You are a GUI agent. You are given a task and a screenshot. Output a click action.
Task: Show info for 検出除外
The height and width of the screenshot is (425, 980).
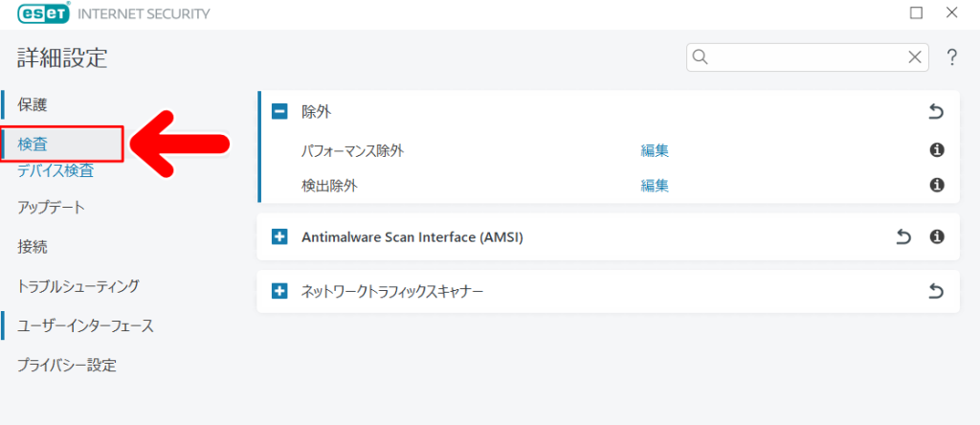click(936, 185)
